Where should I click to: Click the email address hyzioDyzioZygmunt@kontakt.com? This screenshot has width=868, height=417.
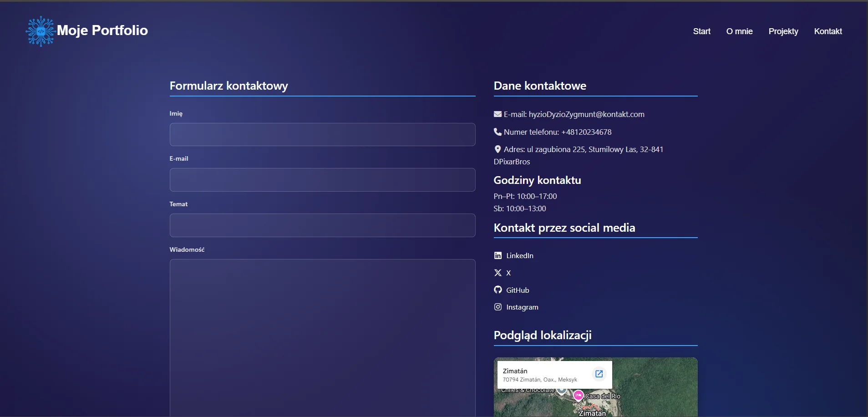tap(586, 114)
